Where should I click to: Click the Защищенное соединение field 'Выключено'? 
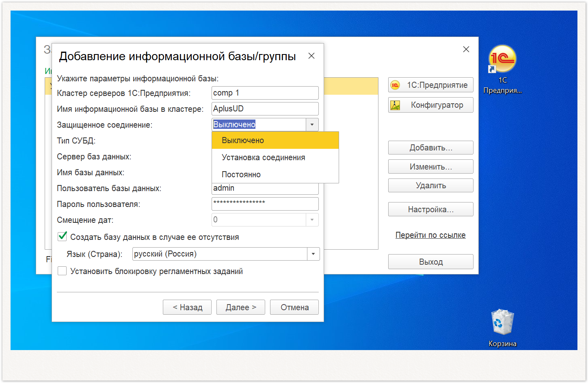pos(259,124)
